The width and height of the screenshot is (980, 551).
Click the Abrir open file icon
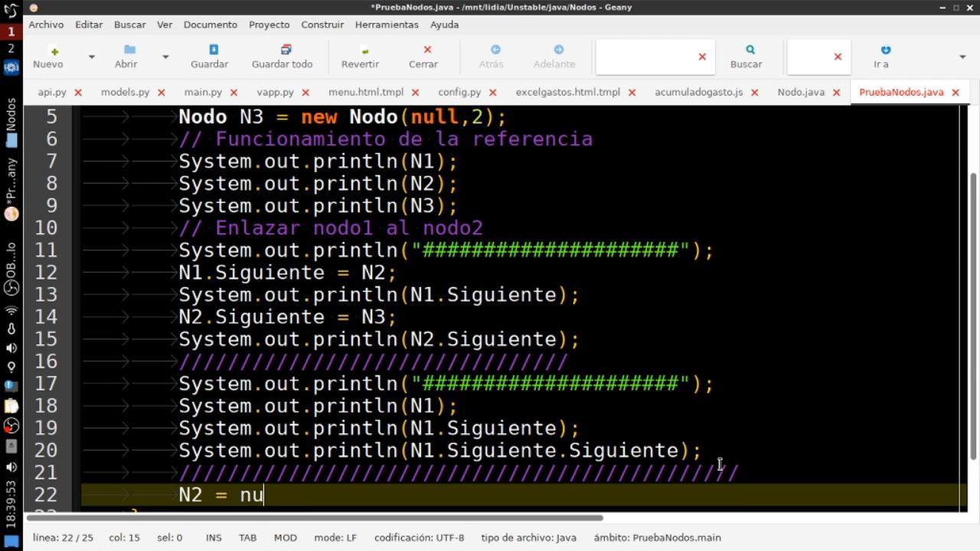point(129,50)
